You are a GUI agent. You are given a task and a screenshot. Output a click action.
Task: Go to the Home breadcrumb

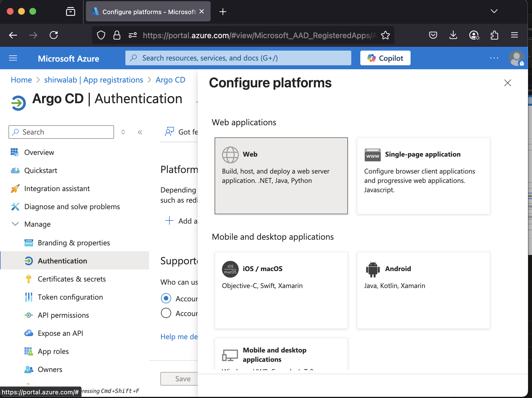[x=21, y=80]
